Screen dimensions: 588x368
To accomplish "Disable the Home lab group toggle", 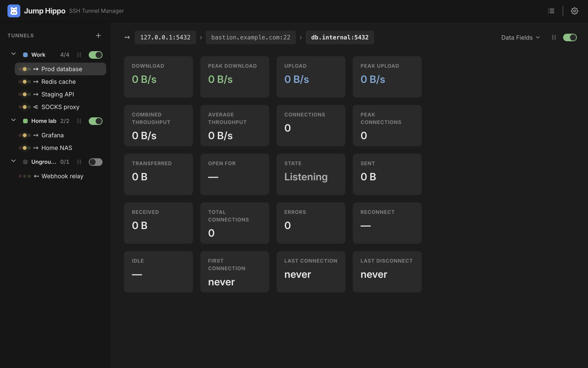I will click(x=96, y=121).
